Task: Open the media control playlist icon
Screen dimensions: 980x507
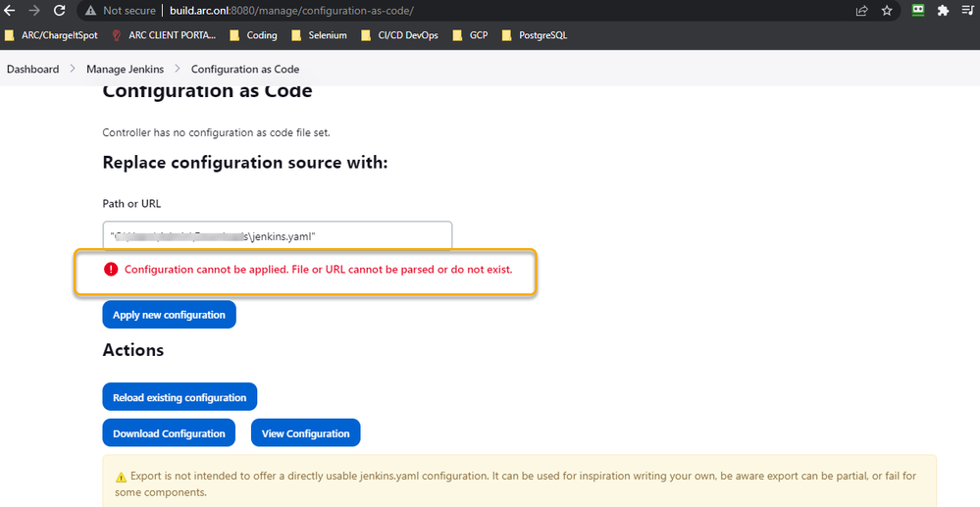Action: [x=967, y=11]
